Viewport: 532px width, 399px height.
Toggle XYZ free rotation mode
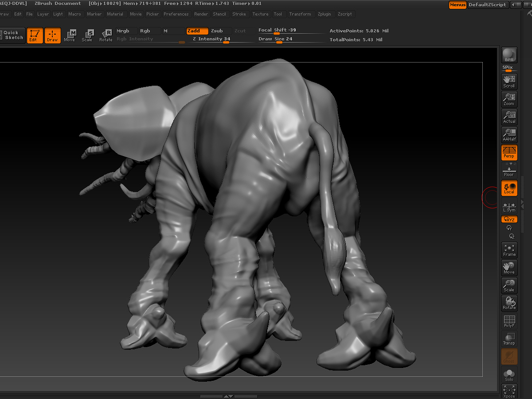pos(509,219)
